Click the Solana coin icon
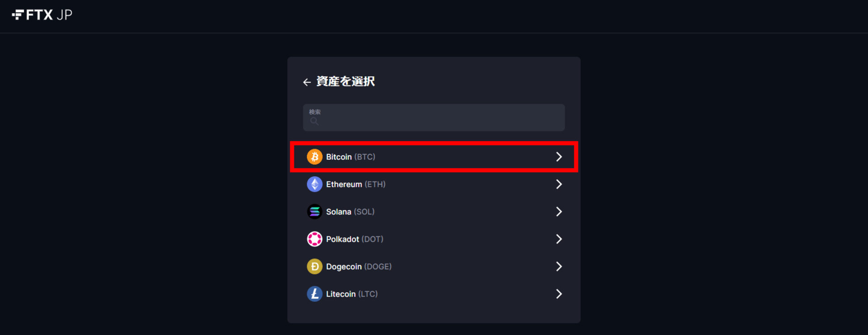The image size is (868, 335). [315, 211]
